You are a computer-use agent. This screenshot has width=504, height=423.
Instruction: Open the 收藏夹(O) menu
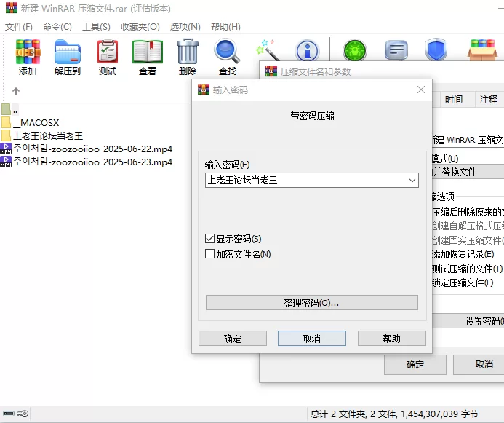point(140,27)
